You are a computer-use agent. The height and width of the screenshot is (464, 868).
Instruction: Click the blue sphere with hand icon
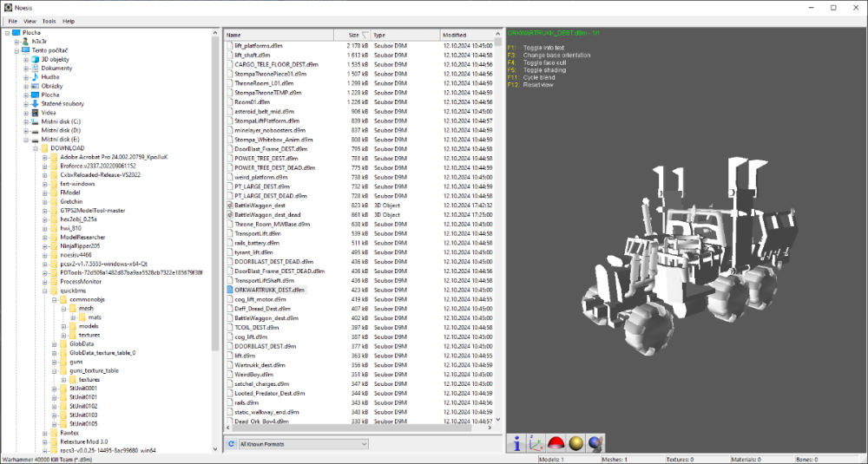(x=595, y=443)
